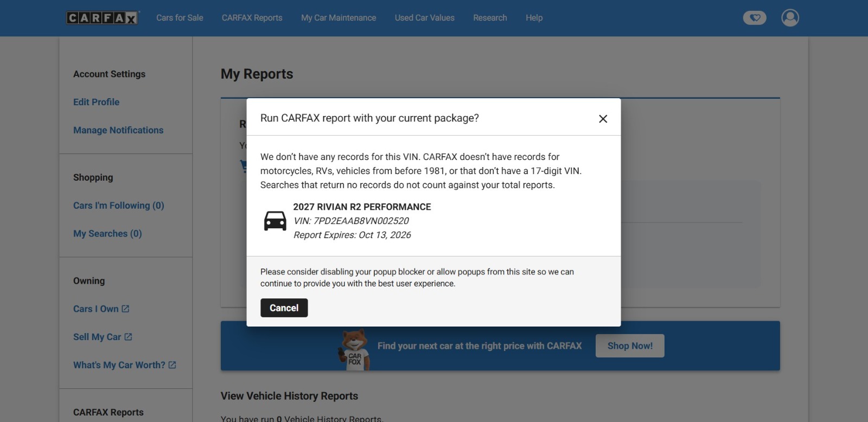Open the user account profile icon

[790, 18]
